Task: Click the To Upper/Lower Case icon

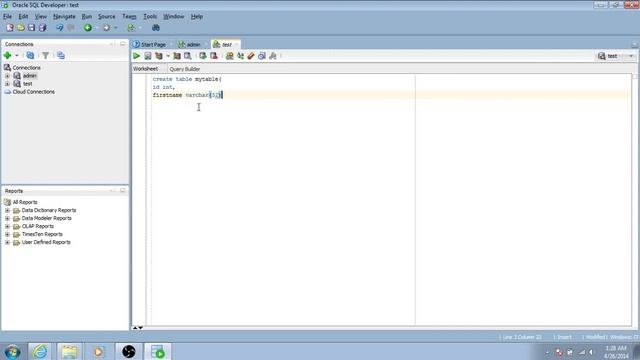Action: [240, 56]
